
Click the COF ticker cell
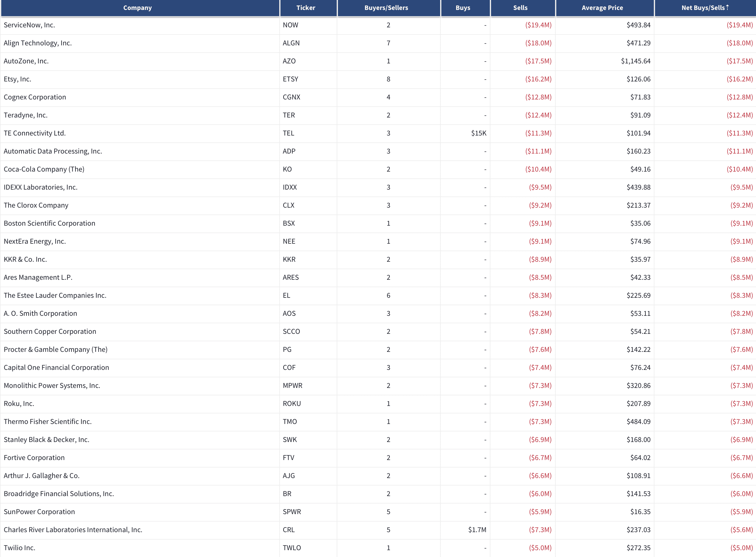click(289, 367)
